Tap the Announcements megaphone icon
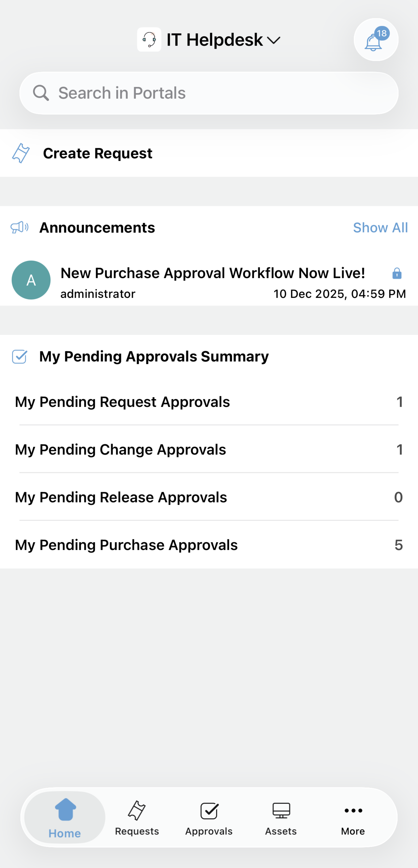The width and height of the screenshot is (418, 868). 19,227
